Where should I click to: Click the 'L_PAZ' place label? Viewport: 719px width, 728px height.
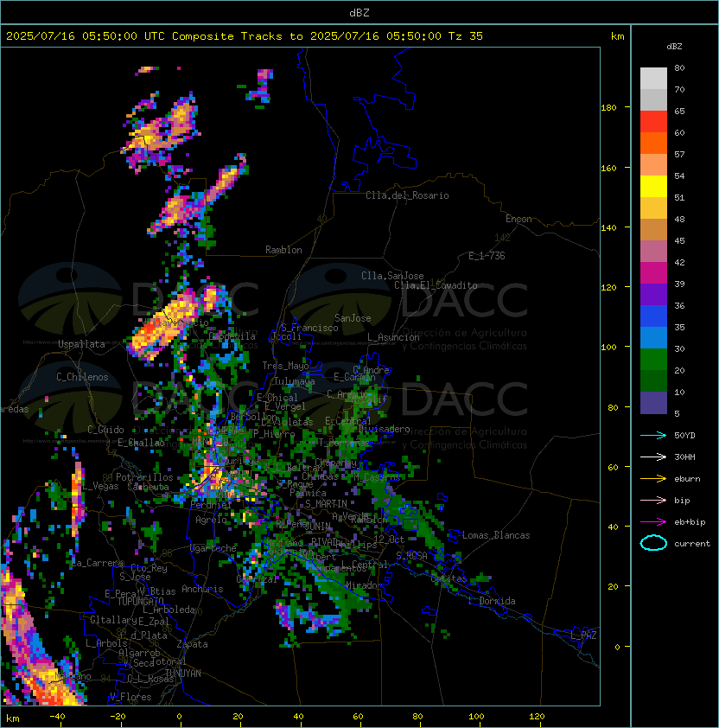pyautogui.click(x=583, y=635)
